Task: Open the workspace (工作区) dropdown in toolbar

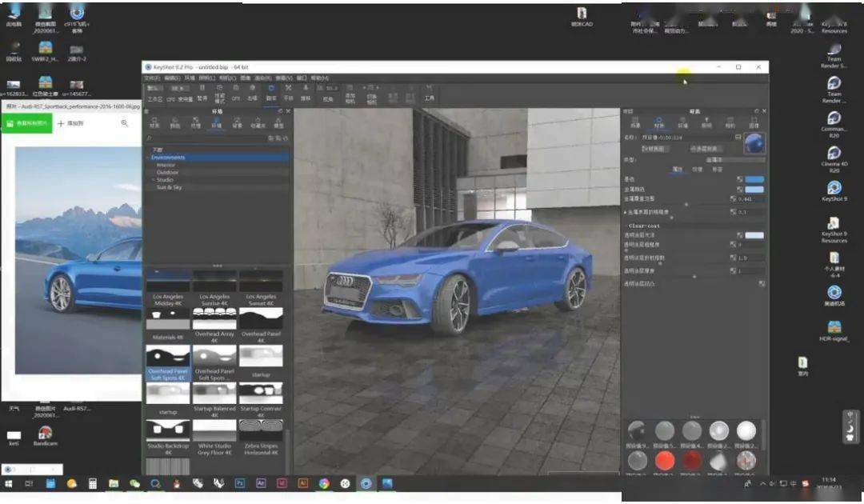Action: pos(155,88)
